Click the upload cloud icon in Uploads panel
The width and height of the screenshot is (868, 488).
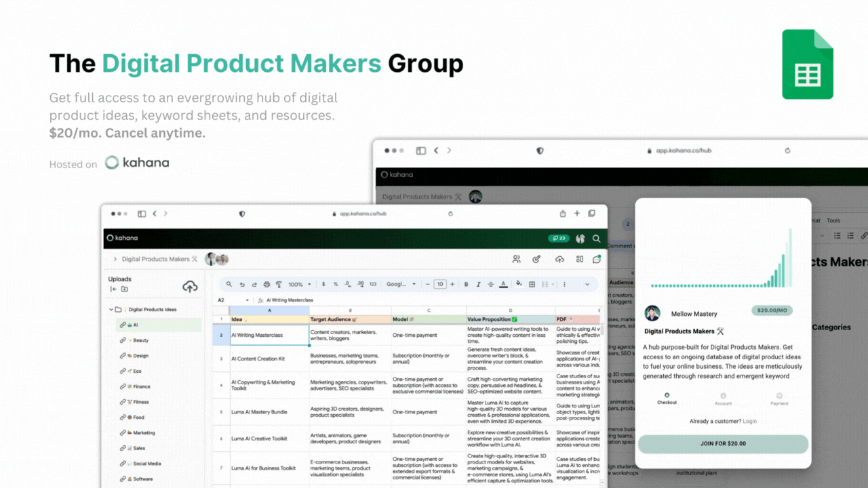(190, 287)
